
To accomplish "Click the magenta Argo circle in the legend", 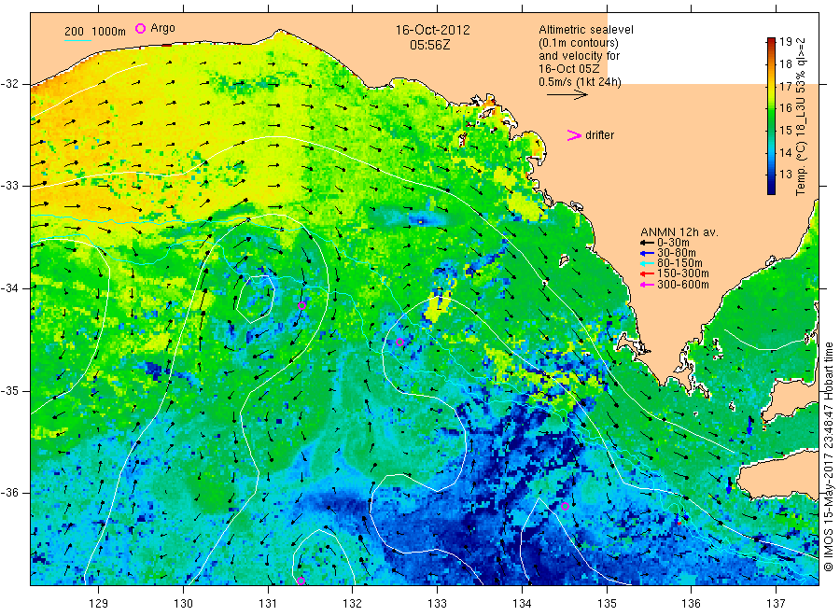I will pyautogui.click(x=140, y=28).
